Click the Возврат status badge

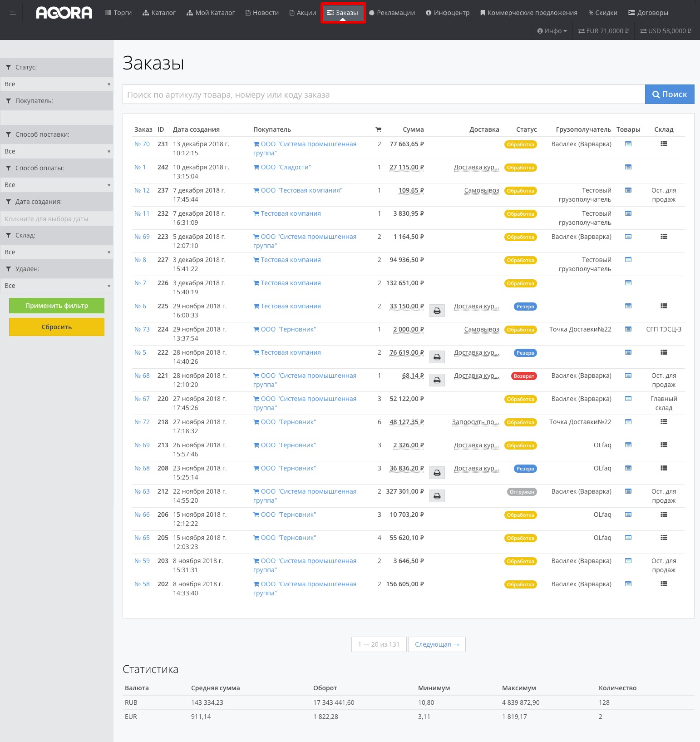point(524,376)
